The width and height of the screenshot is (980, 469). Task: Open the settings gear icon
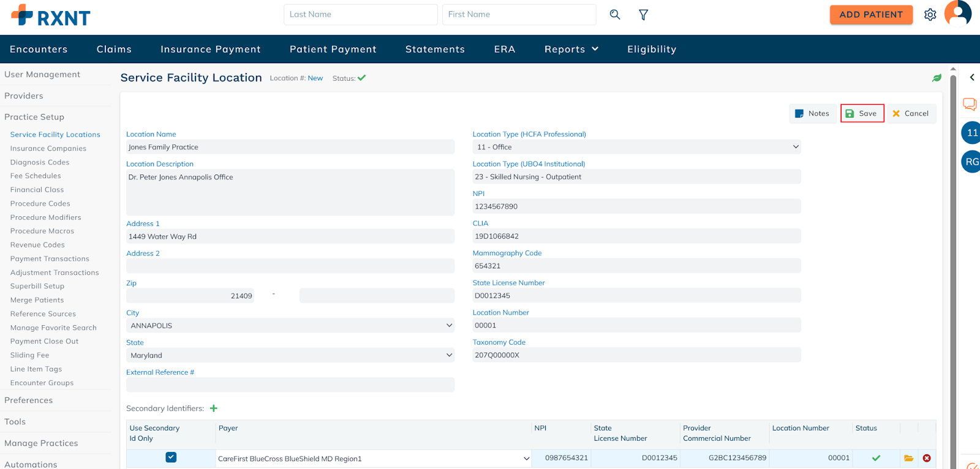[930, 15]
